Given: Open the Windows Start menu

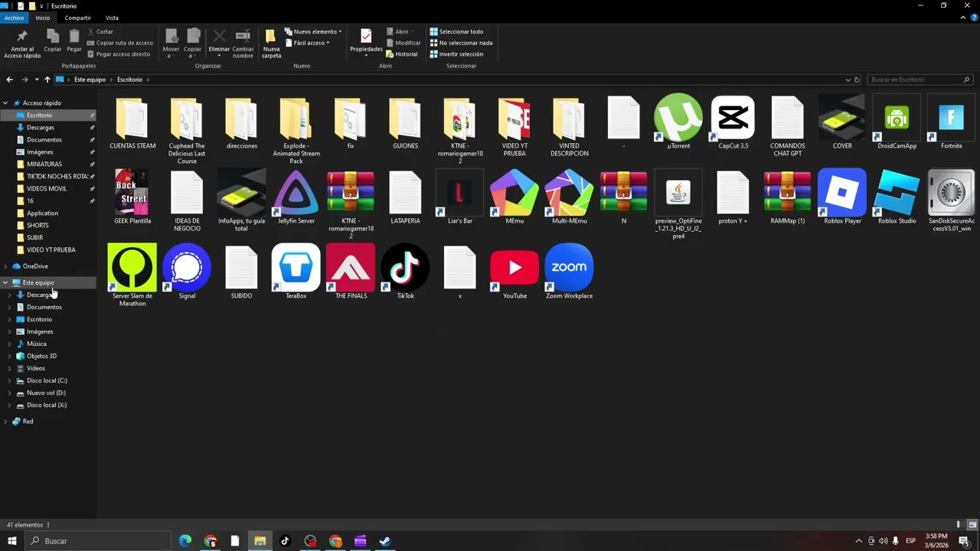Looking at the screenshot, I should (11, 541).
